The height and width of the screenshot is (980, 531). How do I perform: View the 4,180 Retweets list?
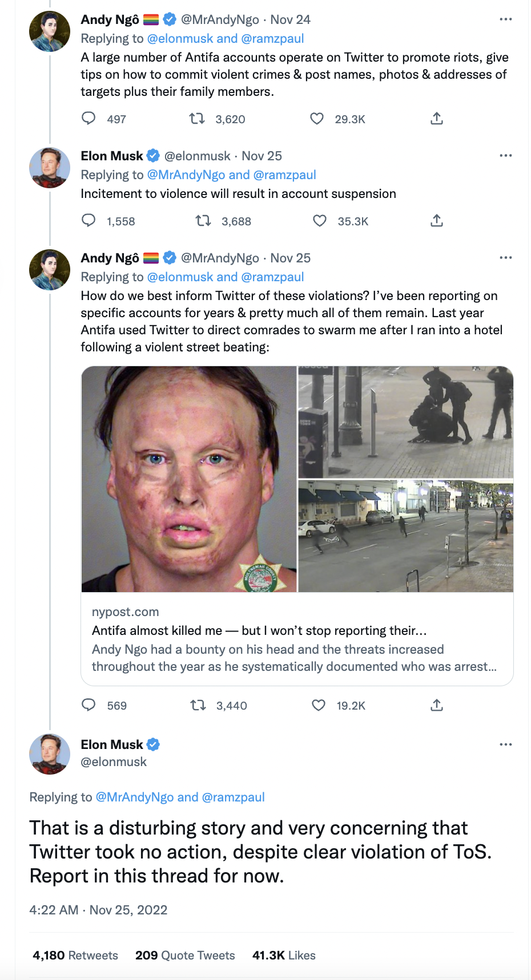tap(75, 955)
